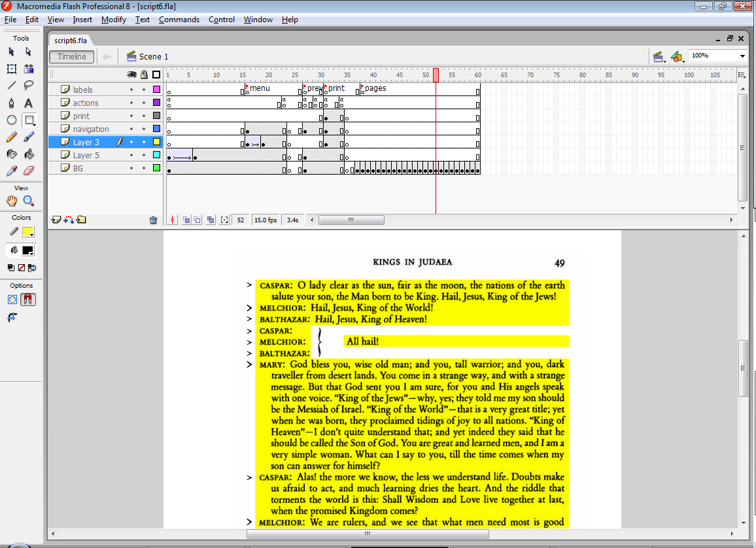Open the Commands menu
This screenshot has width=756, height=548.
coord(179,20)
